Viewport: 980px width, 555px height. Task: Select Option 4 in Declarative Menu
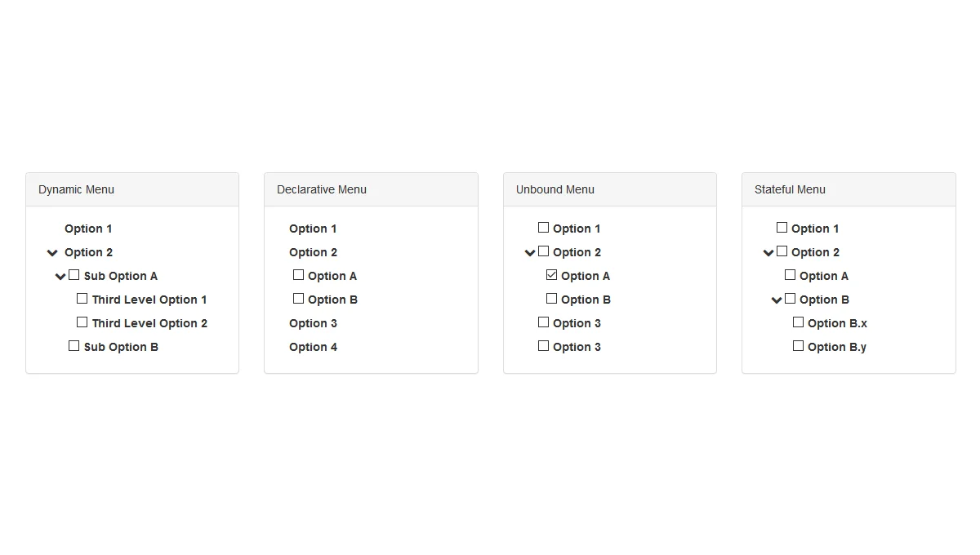(x=313, y=346)
